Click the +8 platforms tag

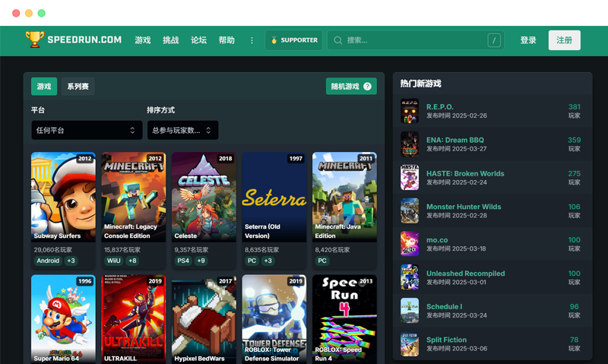(132, 261)
